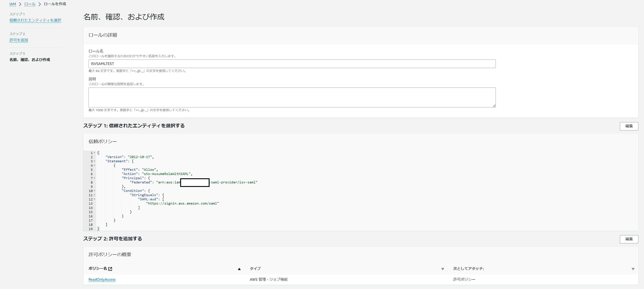Click the 説明 description textarea
Viewport: 644px width, 289px height.
[x=292, y=97]
